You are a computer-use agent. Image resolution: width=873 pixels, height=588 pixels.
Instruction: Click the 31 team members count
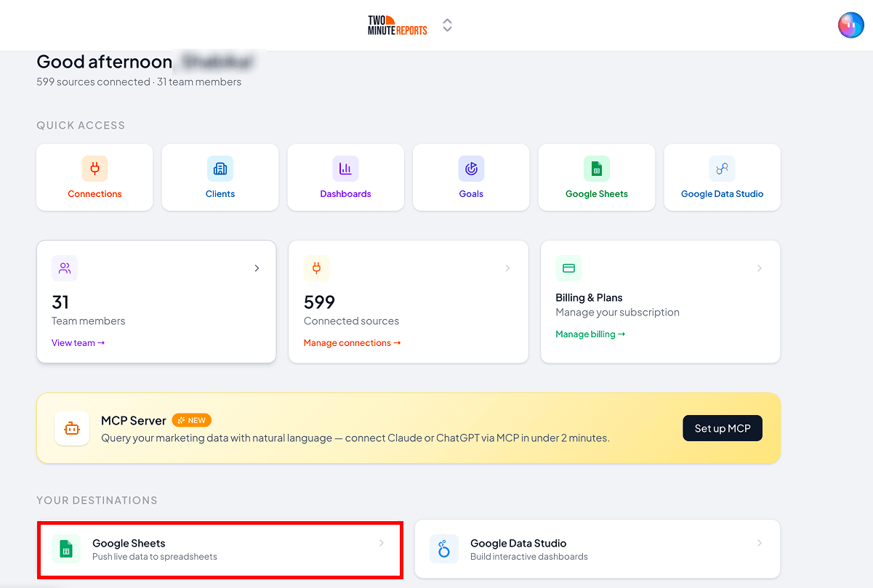tap(60, 302)
